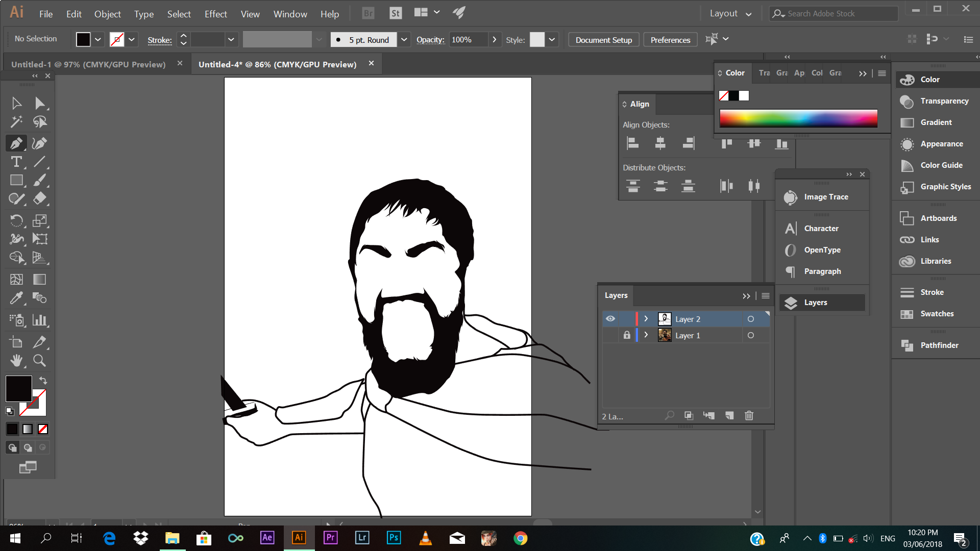The width and height of the screenshot is (980, 551).
Task: Unlock Layer 1 via lock icon
Action: click(627, 335)
